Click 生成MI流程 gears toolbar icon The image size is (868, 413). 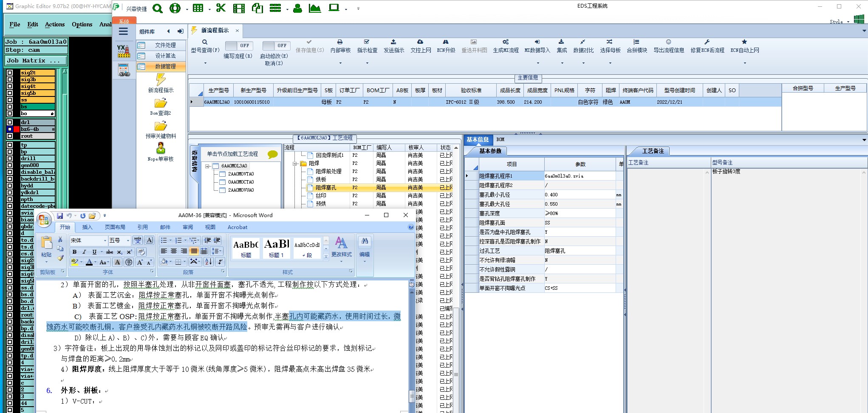coord(506,42)
